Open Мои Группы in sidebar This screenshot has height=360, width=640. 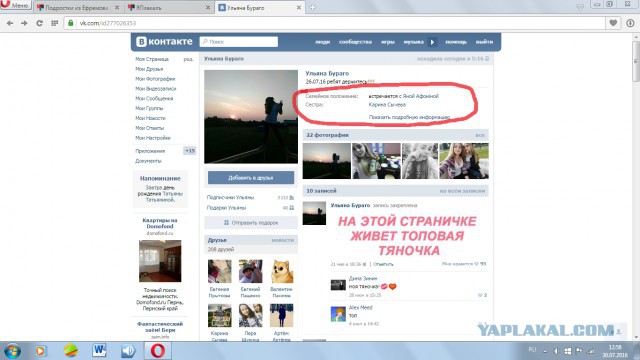(149, 108)
